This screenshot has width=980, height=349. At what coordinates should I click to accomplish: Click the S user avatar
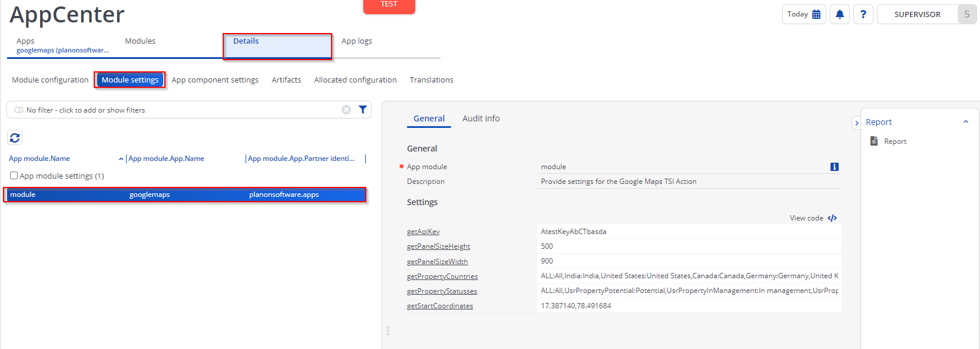966,14
